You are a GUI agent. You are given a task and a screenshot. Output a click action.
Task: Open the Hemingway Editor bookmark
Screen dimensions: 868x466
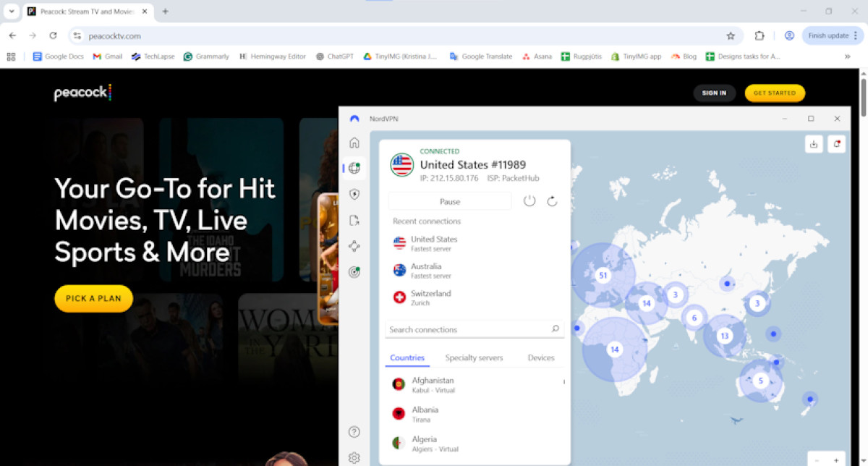273,56
